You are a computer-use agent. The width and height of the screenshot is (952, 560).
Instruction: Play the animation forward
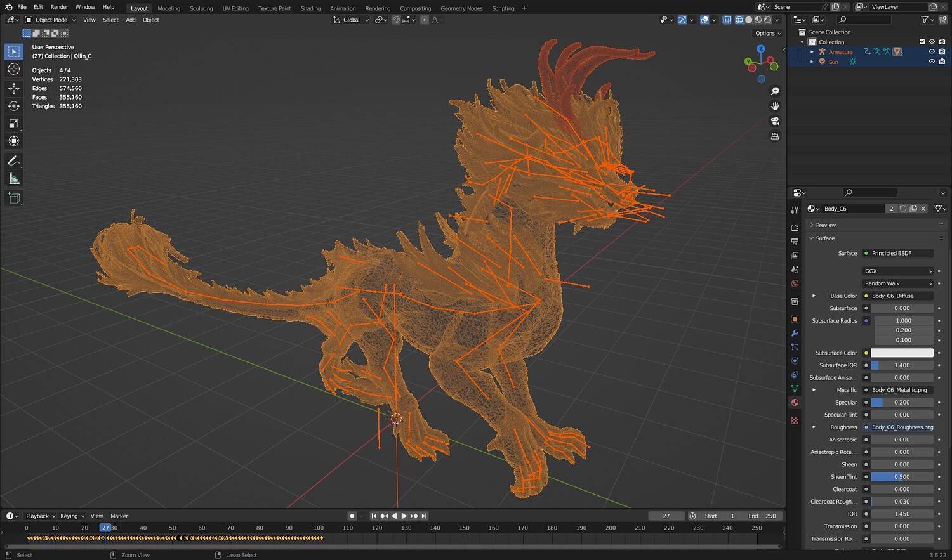pyautogui.click(x=404, y=516)
